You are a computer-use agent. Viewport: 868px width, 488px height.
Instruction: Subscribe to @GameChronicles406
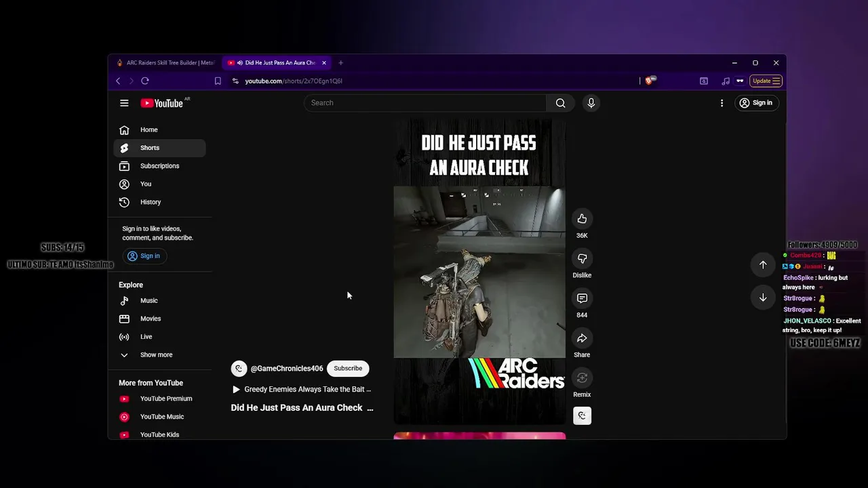pyautogui.click(x=348, y=369)
